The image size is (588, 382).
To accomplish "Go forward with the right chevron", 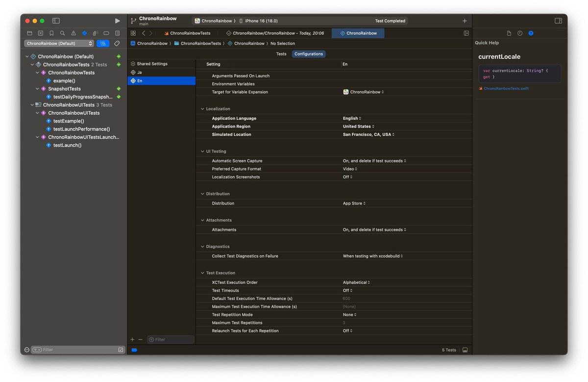I will tap(151, 33).
